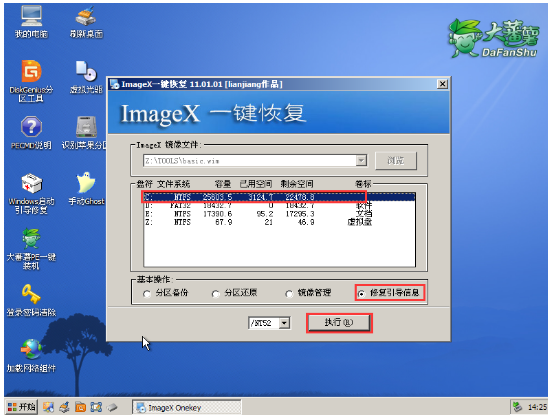Click the fourth quick launch taskbar icon

pos(96,407)
